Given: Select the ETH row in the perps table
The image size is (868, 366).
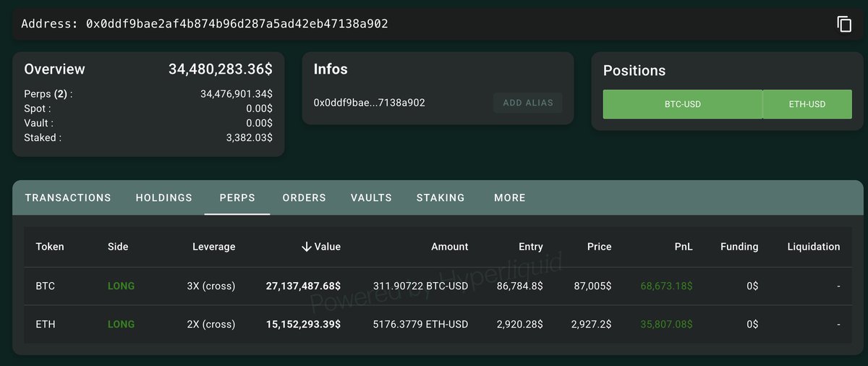Looking at the screenshot, I should click(x=45, y=324).
